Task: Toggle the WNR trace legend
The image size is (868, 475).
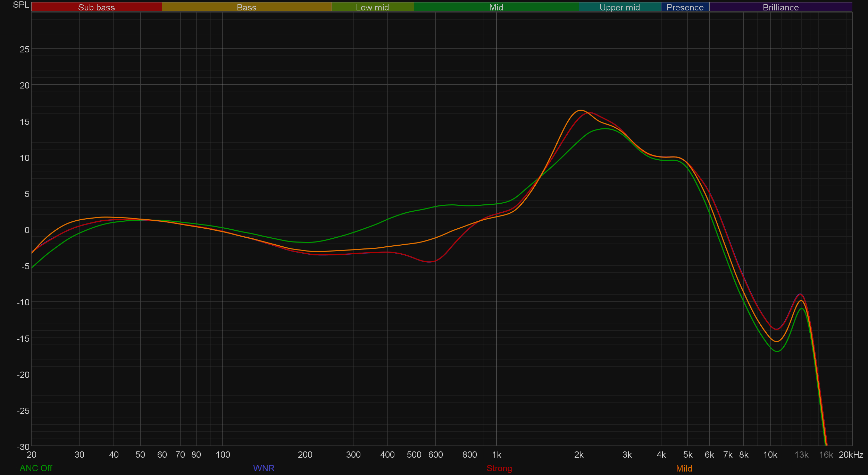Action: pyautogui.click(x=264, y=468)
